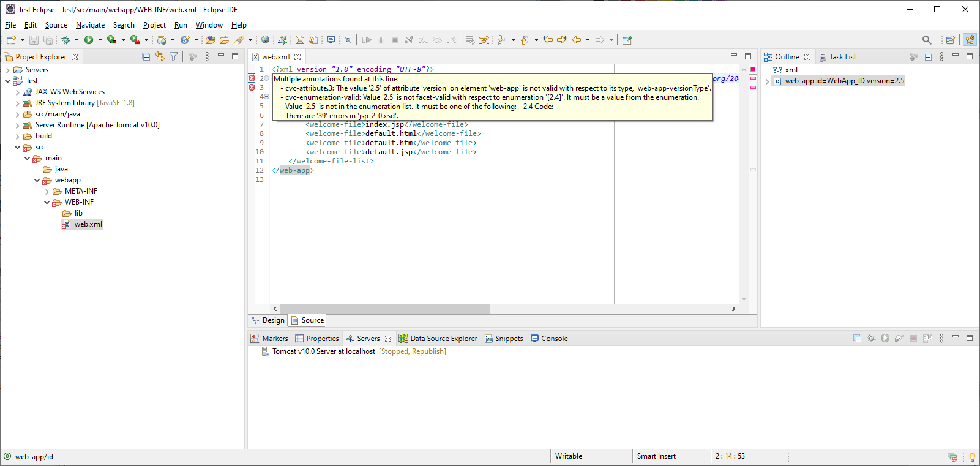The width and height of the screenshot is (980, 466).
Task: Click the Coverage run toolbar icon
Action: point(111,40)
